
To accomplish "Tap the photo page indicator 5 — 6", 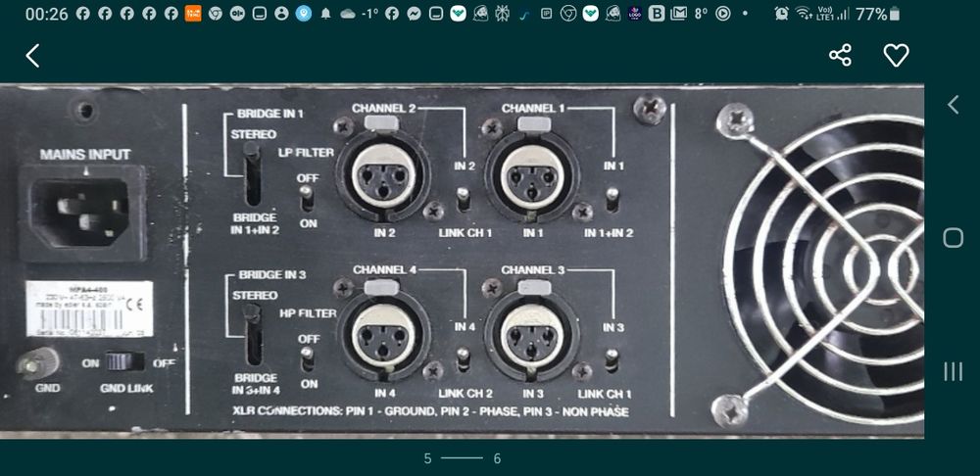I will pyautogui.click(x=463, y=458).
